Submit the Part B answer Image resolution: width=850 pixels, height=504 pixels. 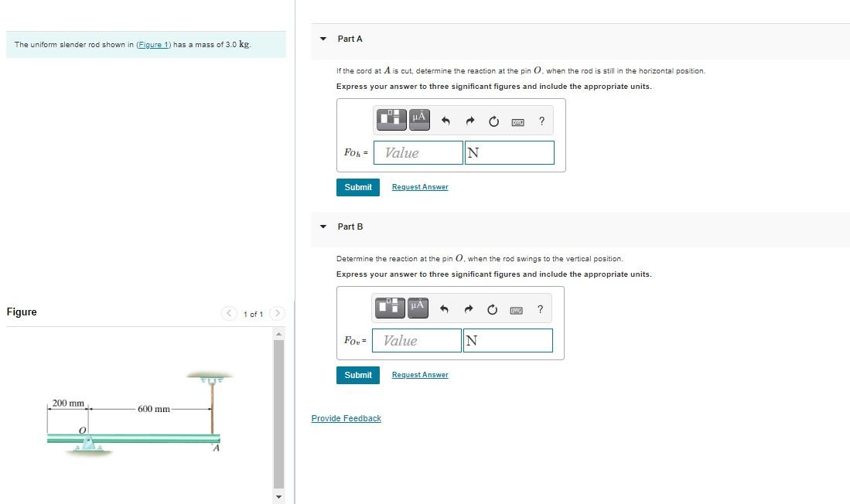[358, 375]
